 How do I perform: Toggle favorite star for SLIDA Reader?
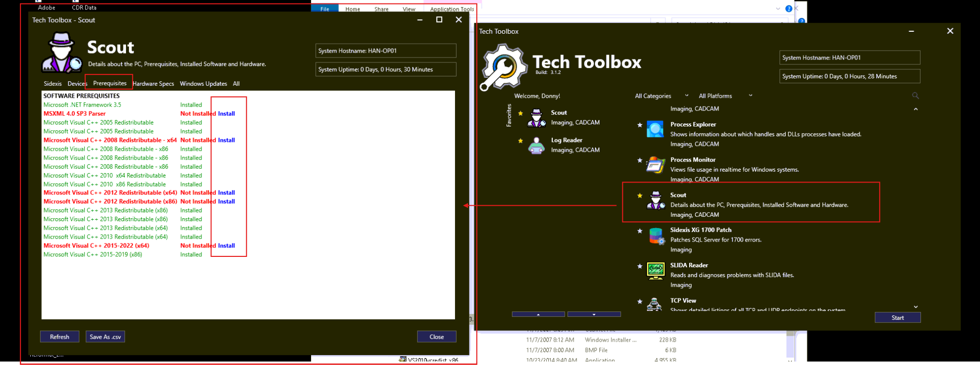[640, 266]
